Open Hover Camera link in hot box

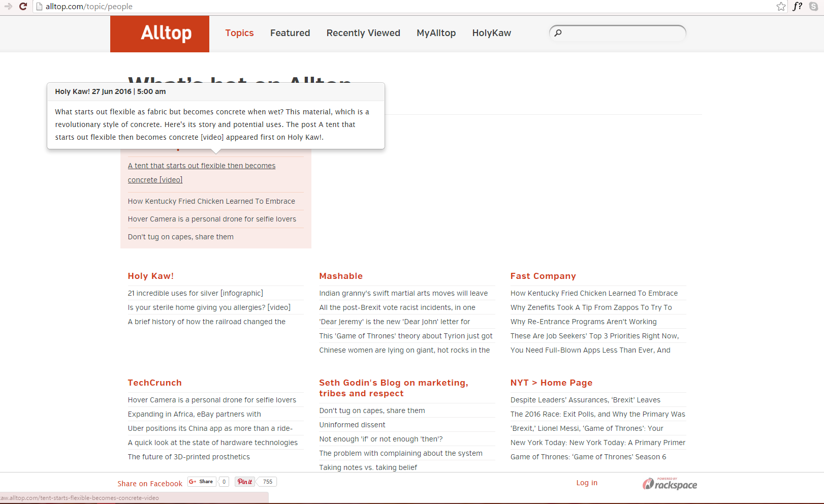(212, 219)
